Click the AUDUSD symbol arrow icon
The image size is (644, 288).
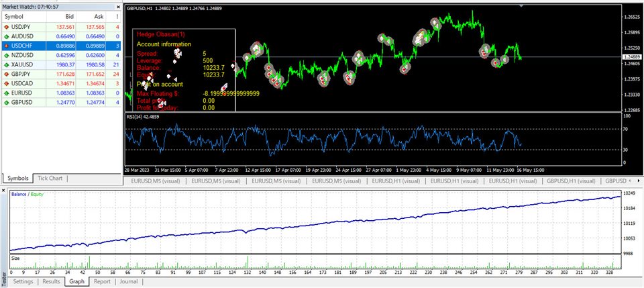coord(7,36)
